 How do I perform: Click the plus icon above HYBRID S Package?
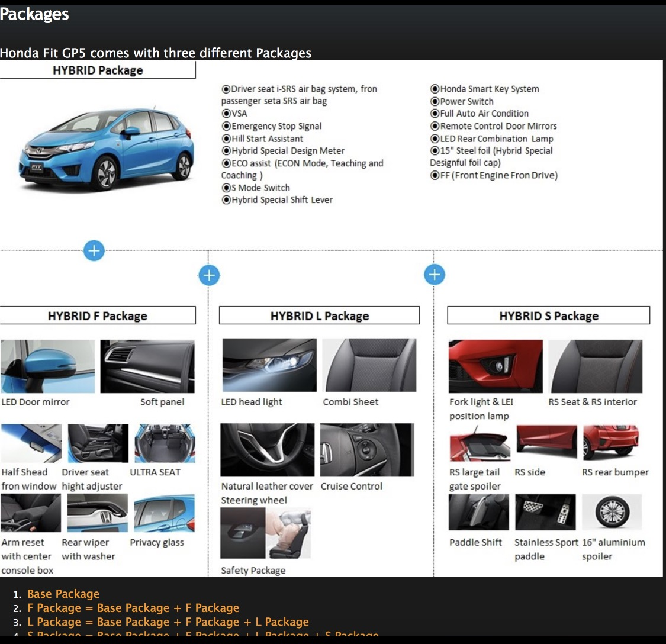pos(434,275)
